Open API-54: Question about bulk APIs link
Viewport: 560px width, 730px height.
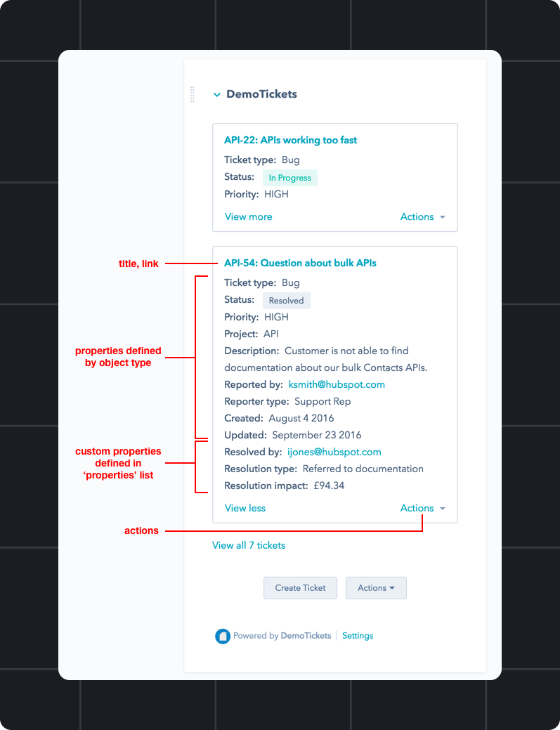300,263
